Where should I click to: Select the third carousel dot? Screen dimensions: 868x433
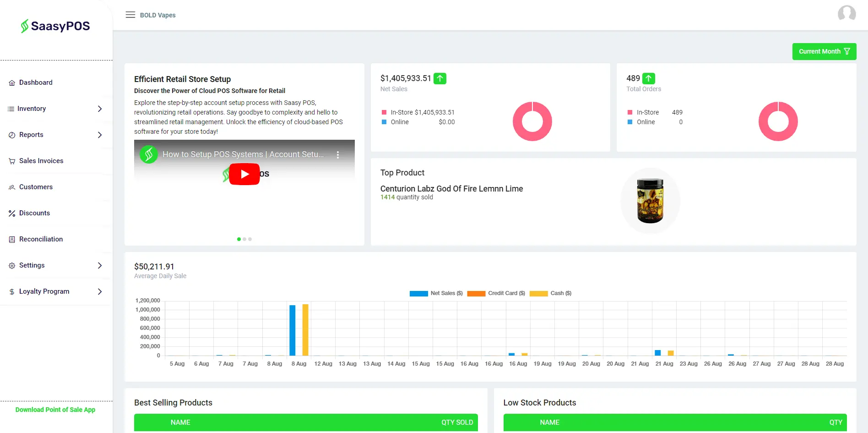[x=250, y=239]
